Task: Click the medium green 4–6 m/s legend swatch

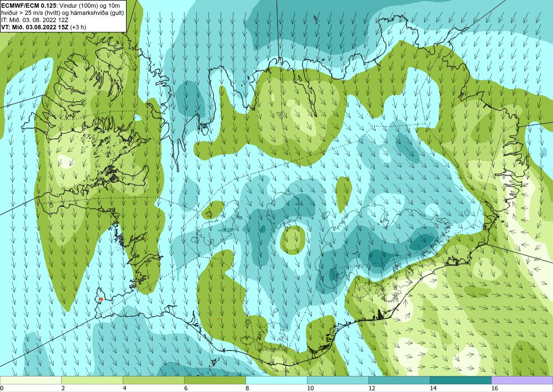Action: [x=153, y=380]
